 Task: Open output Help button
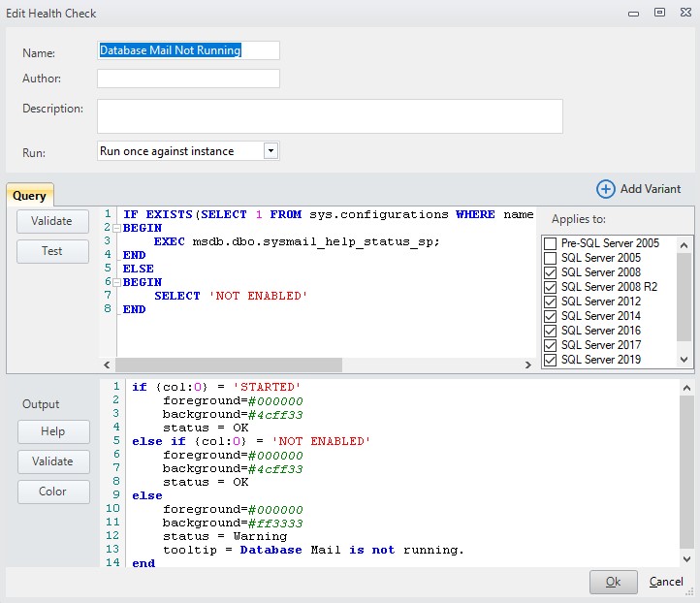pyautogui.click(x=53, y=431)
